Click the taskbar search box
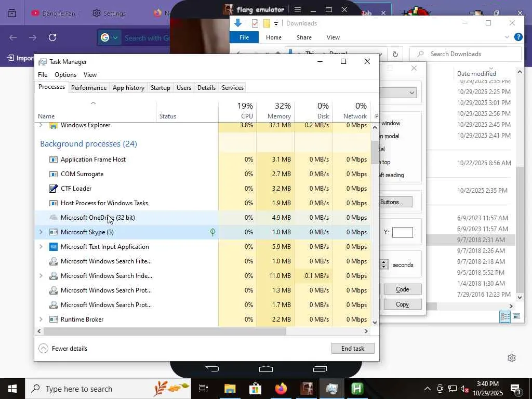Screen dimensions: 532x399 tap(108, 389)
